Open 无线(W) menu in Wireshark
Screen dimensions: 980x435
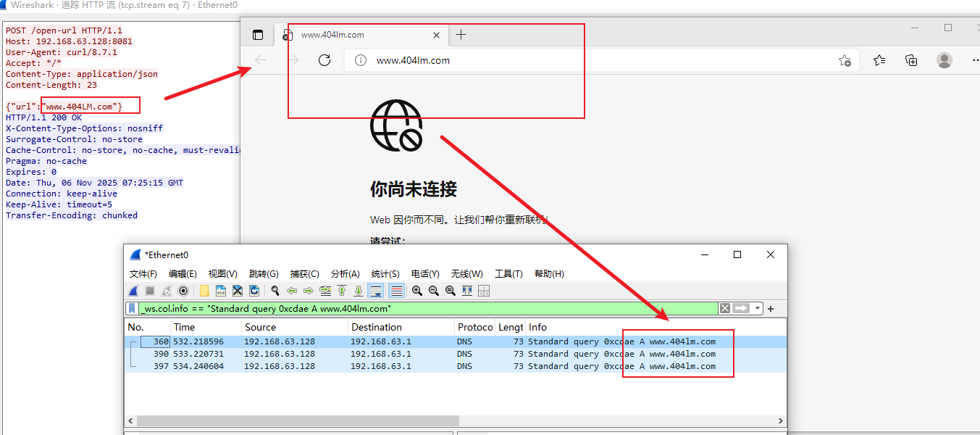(466, 273)
